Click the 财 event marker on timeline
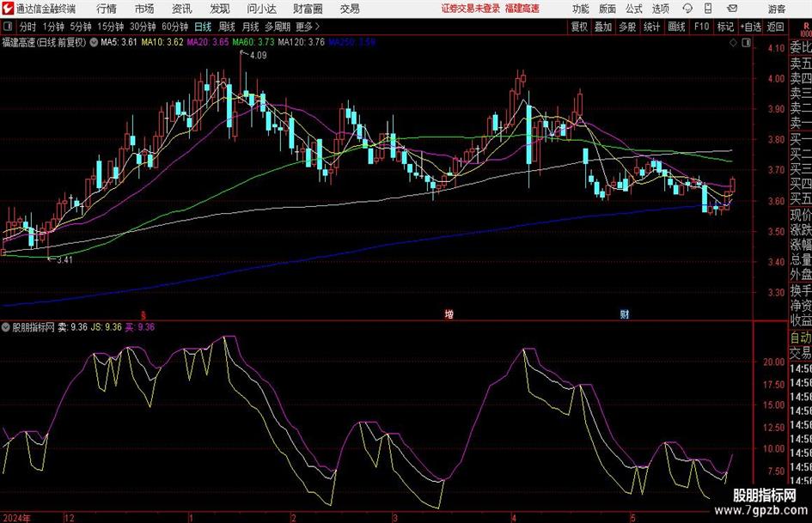 pos(625,314)
